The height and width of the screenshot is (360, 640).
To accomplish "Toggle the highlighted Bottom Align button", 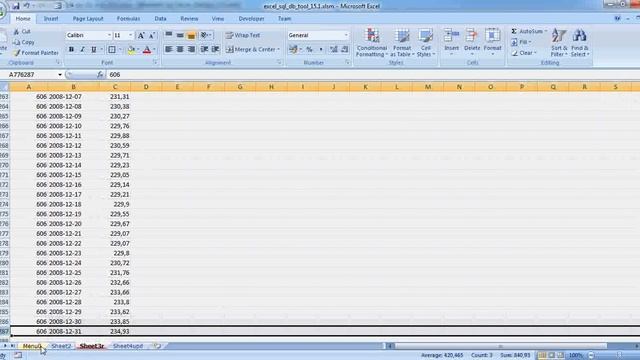I will point(191,35).
